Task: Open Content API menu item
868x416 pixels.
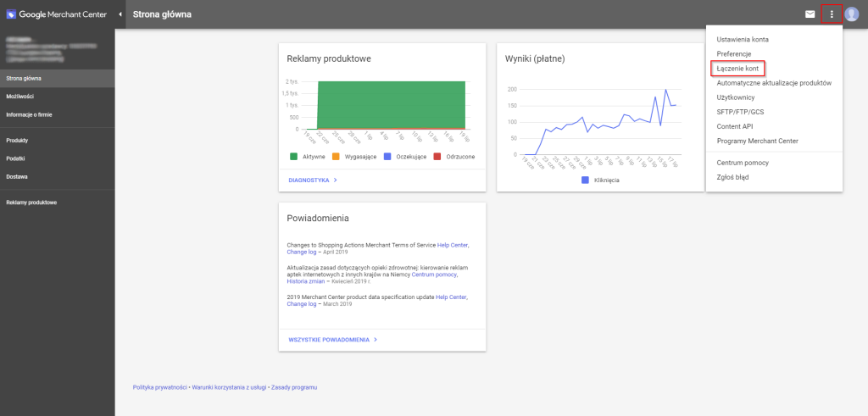Action: click(x=735, y=126)
